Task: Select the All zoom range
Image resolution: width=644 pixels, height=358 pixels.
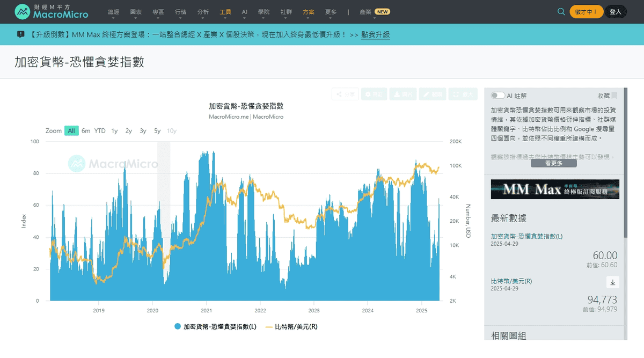Action: click(x=71, y=130)
